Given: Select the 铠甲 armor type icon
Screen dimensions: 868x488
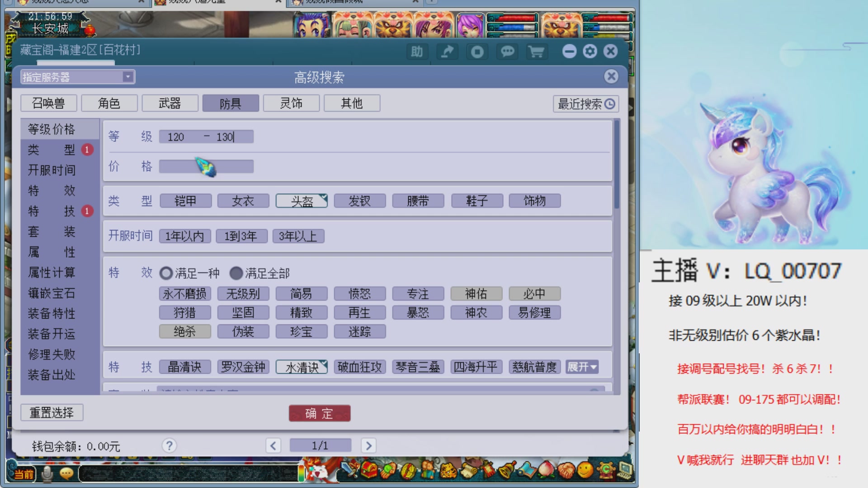Looking at the screenshot, I should click(185, 201).
